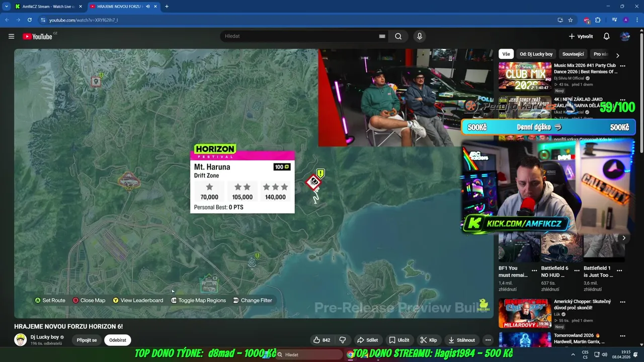Open browser extensions puzzle icon
644x362 pixels.
(598, 20)
